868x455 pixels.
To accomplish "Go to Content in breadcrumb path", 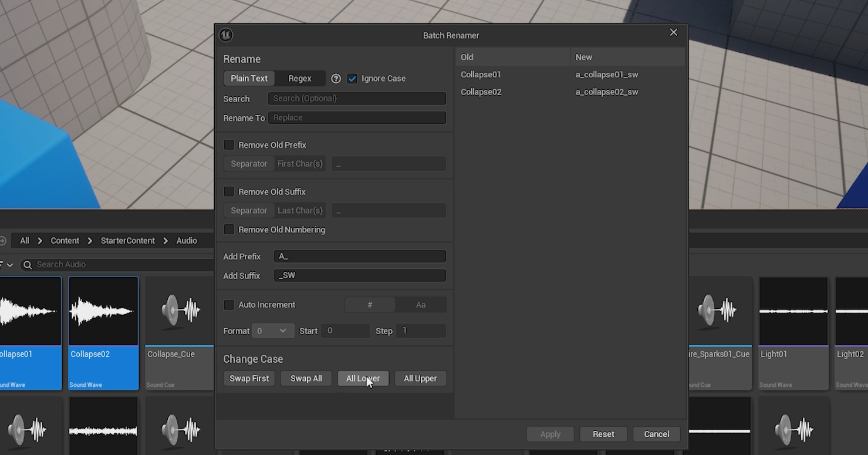I will 65,241.
